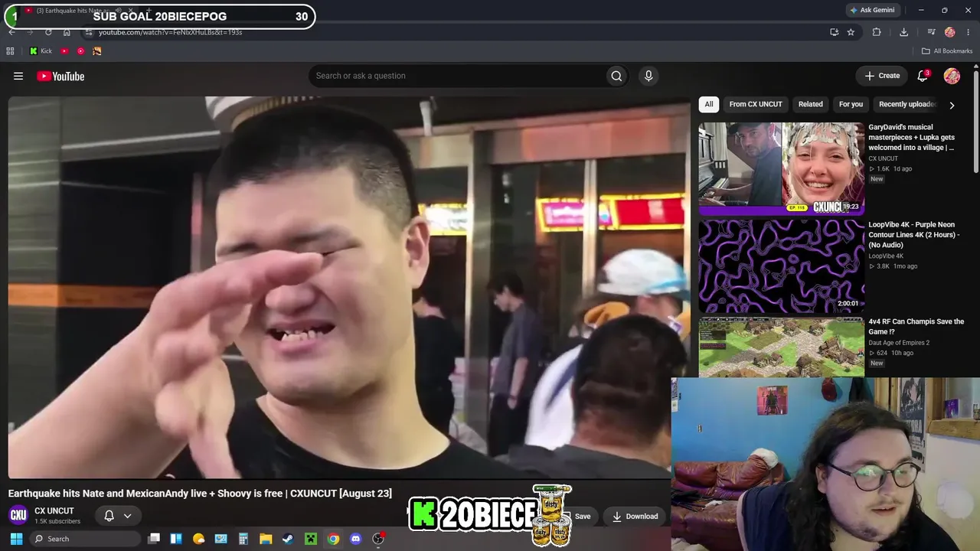
Task: Select the Related filter chip
Action: 811,104
